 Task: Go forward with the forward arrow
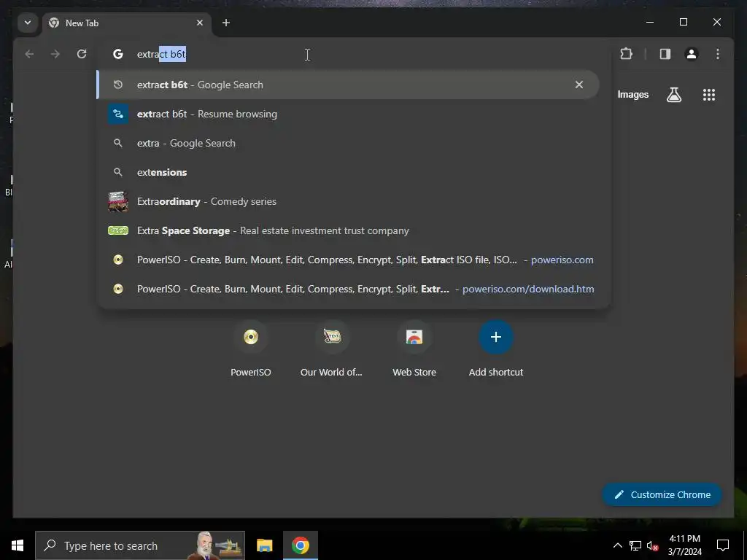click(55, 54)
